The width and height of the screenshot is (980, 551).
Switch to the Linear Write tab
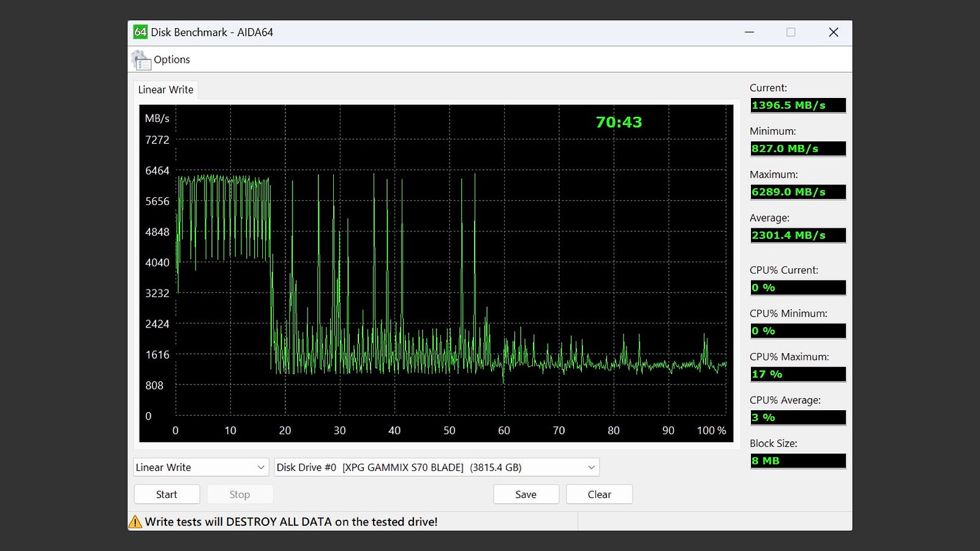click(x=165, y=89)
